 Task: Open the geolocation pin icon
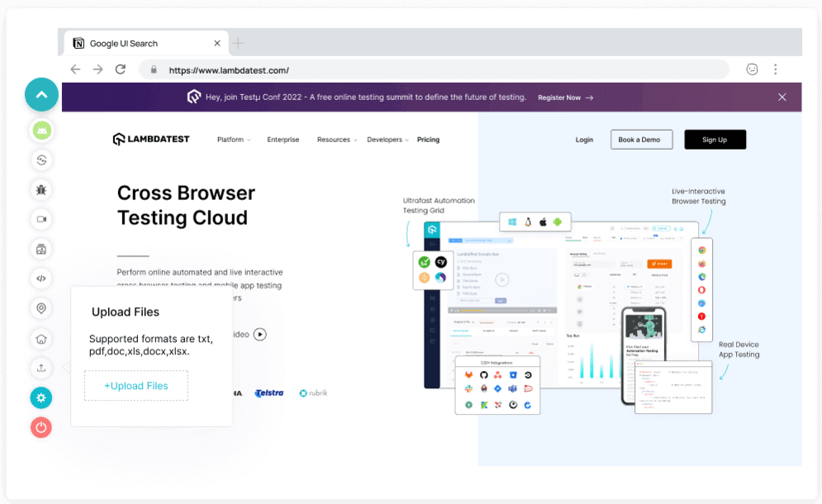coord(41,308)
